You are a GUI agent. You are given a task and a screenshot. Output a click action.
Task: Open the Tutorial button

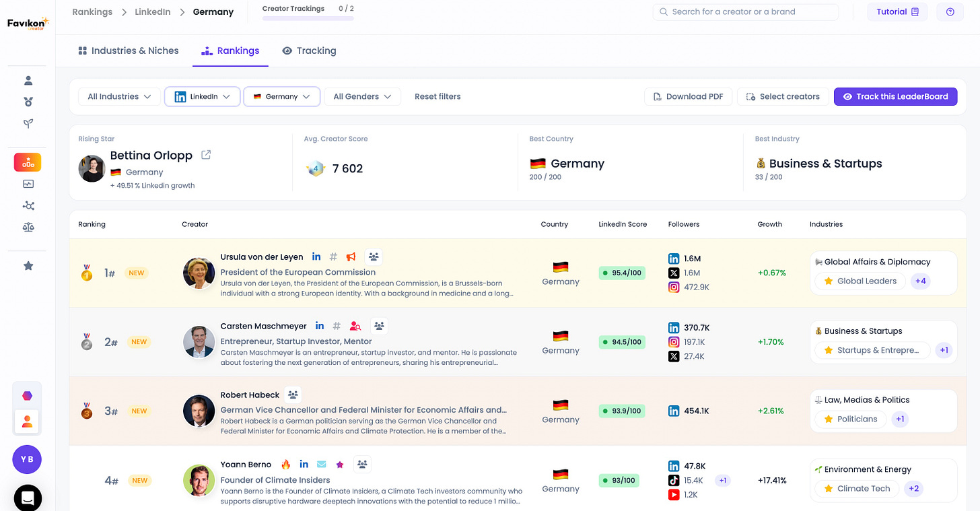pos(897,12)
